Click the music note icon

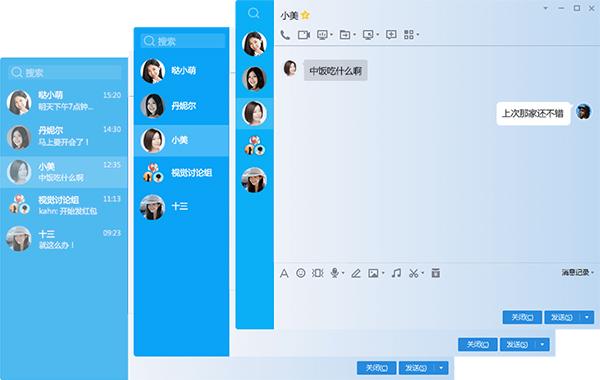[x=396, y=273]
